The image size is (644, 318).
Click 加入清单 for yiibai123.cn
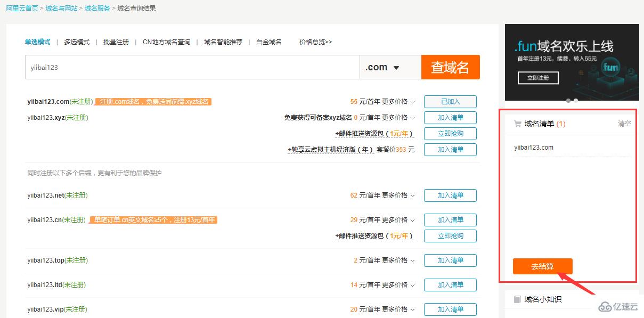click(x=450, y=219)
